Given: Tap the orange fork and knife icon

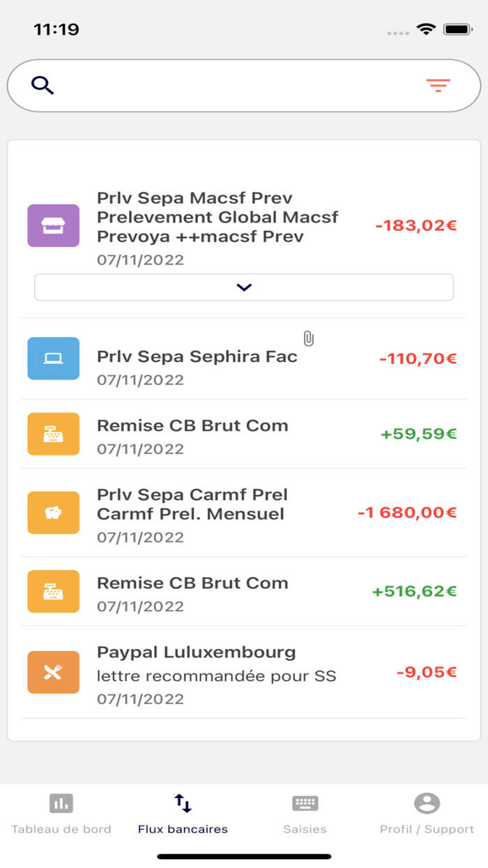Looking at the screenshot, I should coord(54,673).
